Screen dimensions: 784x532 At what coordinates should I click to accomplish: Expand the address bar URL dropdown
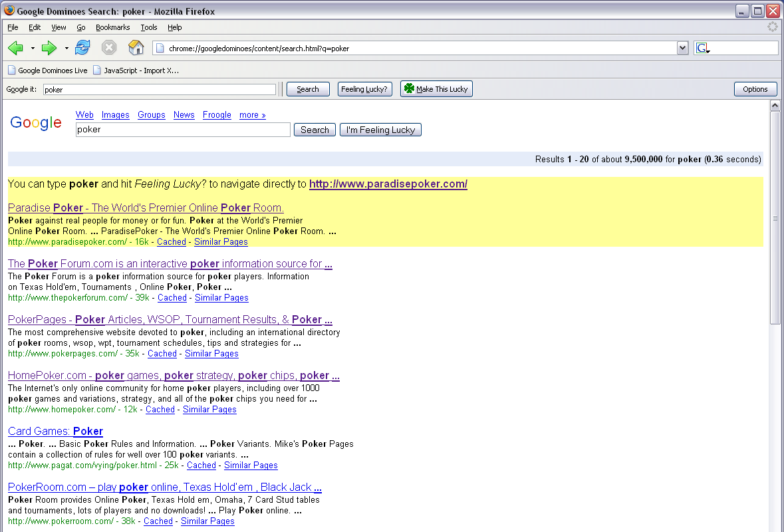tap(682, 48)
